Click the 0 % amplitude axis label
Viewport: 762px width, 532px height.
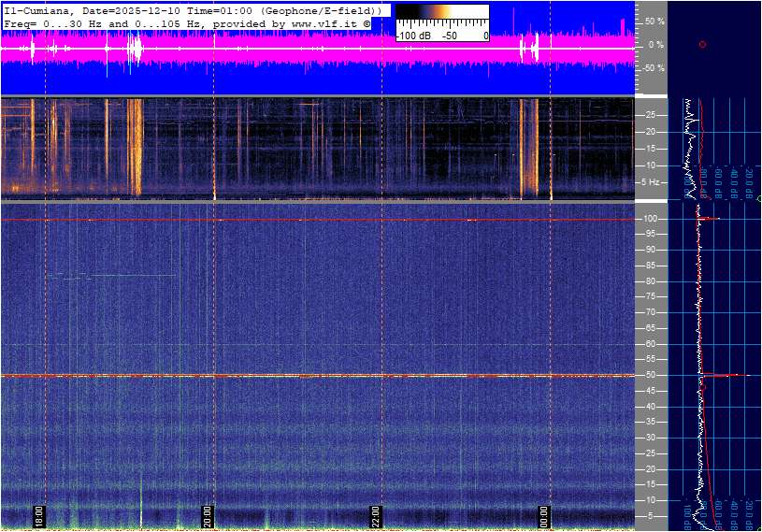coord(656,44)
